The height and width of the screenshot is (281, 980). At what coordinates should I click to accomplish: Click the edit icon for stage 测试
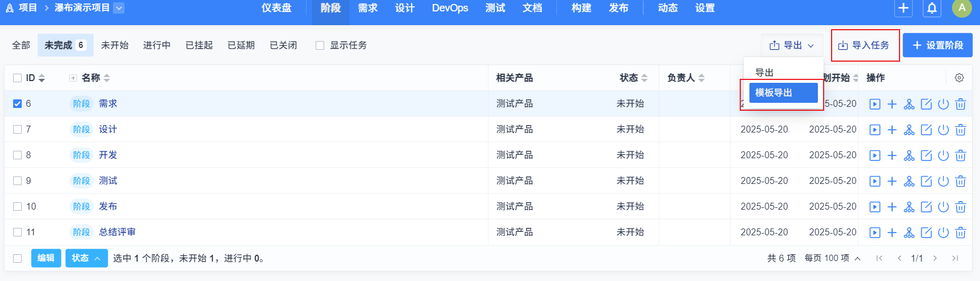pyautogui.click(x=926, y=181)
